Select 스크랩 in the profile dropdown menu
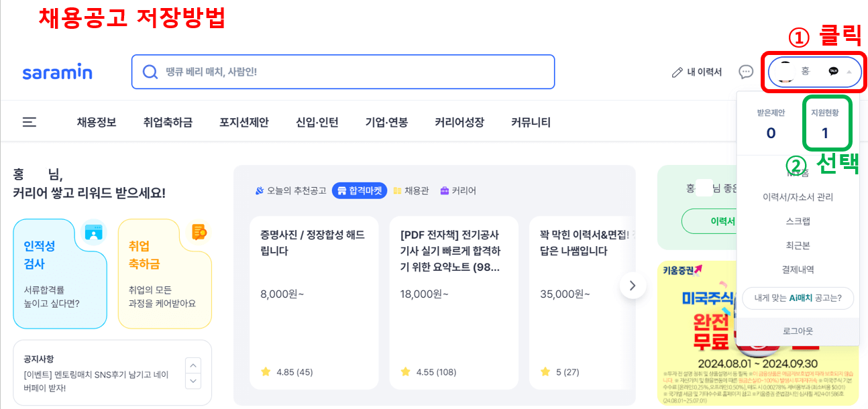The image size is (868, 409). 797,221
